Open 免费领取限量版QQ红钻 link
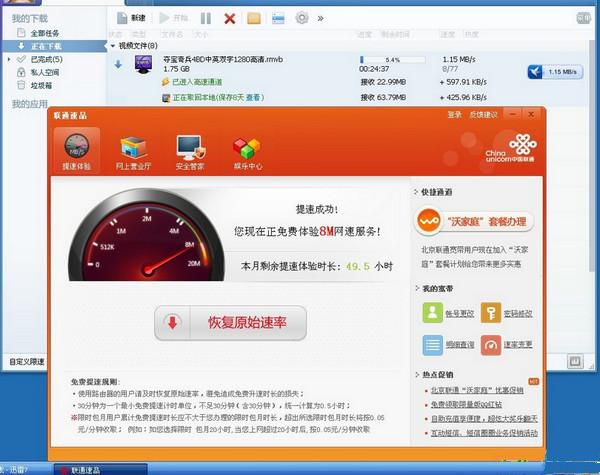This screenshot has height=475, width=600. click(466, 404)
